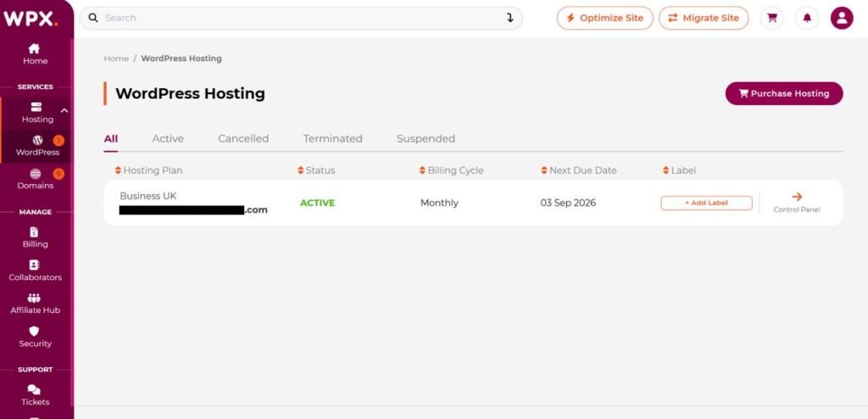Click the Domains orange count badge
Screen dimensions: 868x419
58,174
